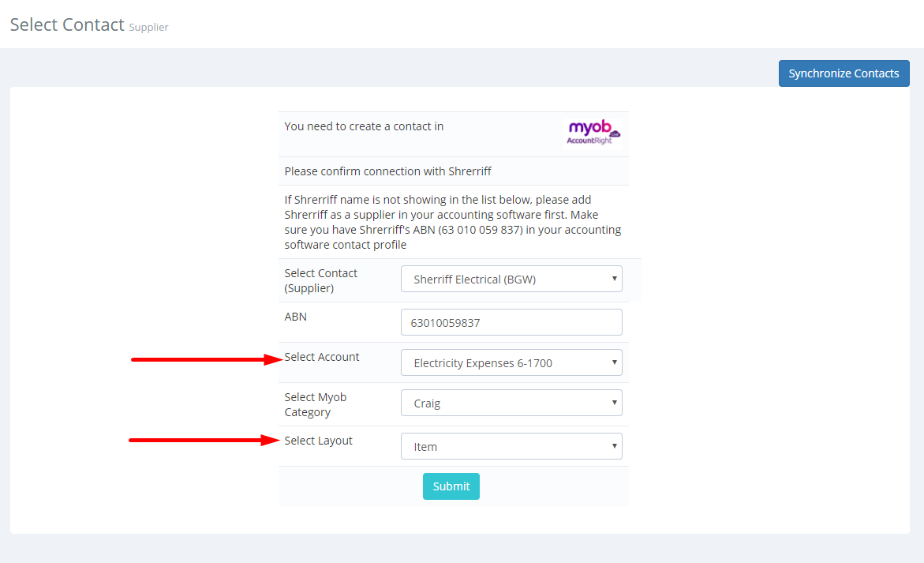Click the caret arrow on the supplier contact dropdown
The image size is (924, 563).
coord(614,279)
